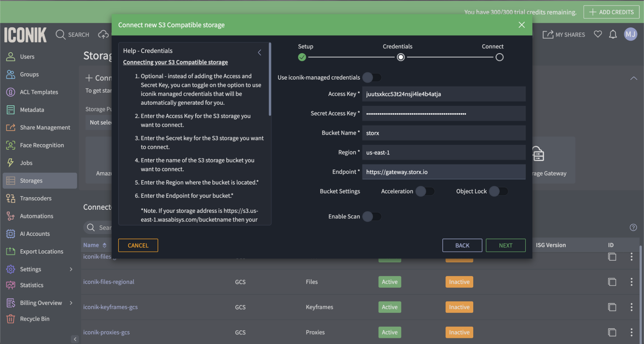Click the Users sidebar icon
644x344 pixels.
(x=11, y=57)
